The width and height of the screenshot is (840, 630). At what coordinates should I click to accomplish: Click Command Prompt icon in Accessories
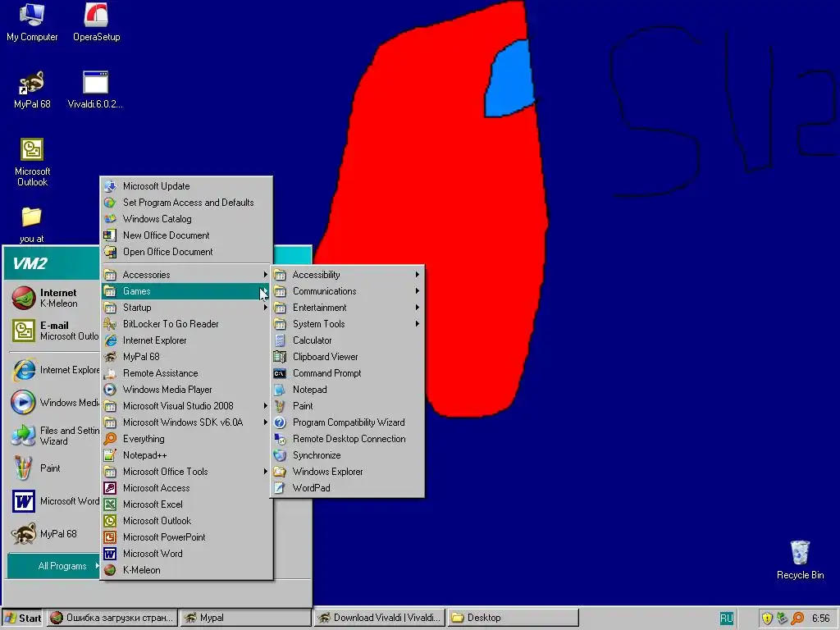(280, 373)
